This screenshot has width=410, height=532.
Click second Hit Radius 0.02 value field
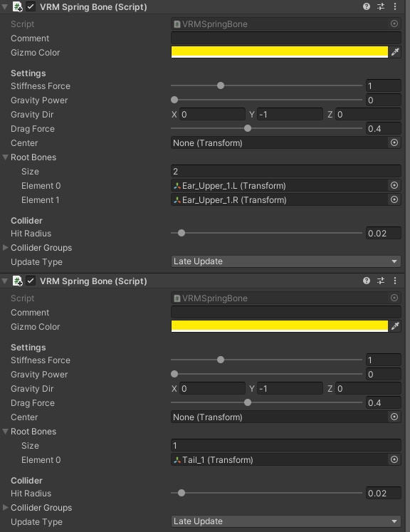pyautogui.click(x=384, y=493)
